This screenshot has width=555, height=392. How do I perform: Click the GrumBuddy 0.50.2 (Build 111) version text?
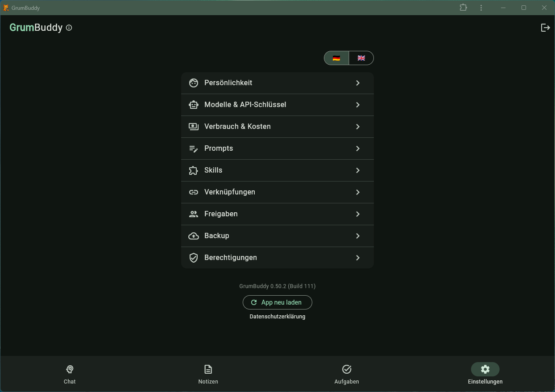(277, 286)
